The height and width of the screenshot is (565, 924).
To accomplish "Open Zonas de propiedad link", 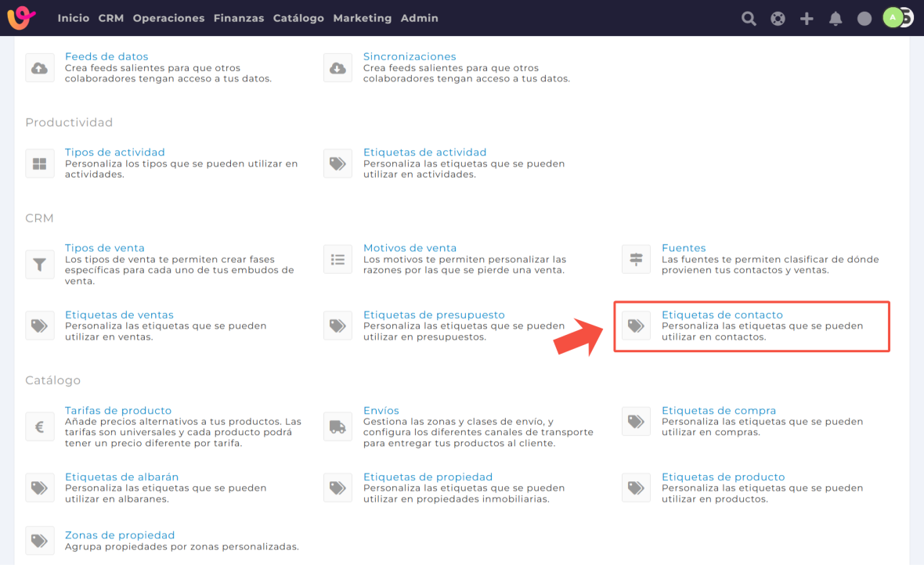I will click(120, 535).
